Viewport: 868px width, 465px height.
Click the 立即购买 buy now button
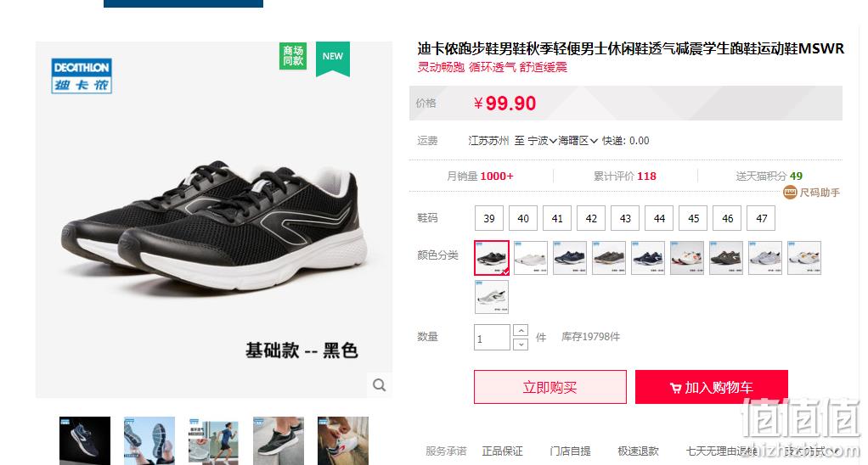click(x=550, y=387)
